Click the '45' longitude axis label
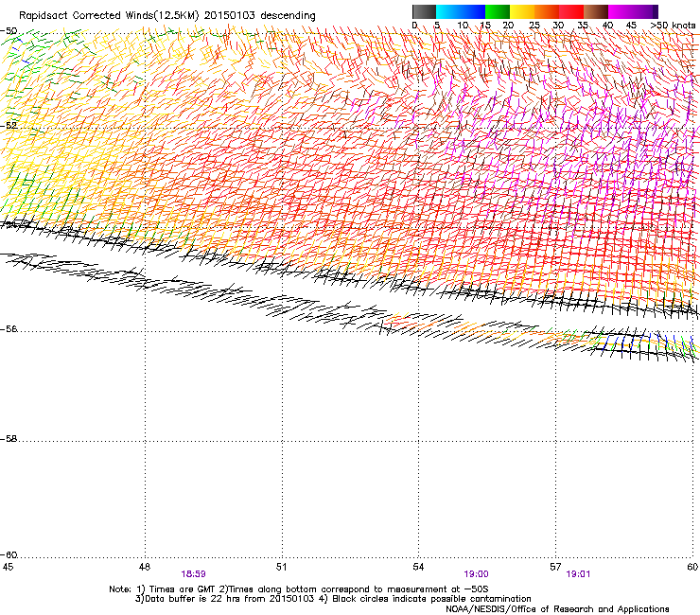This screenshot has height=615, width=700. [8, 567]
